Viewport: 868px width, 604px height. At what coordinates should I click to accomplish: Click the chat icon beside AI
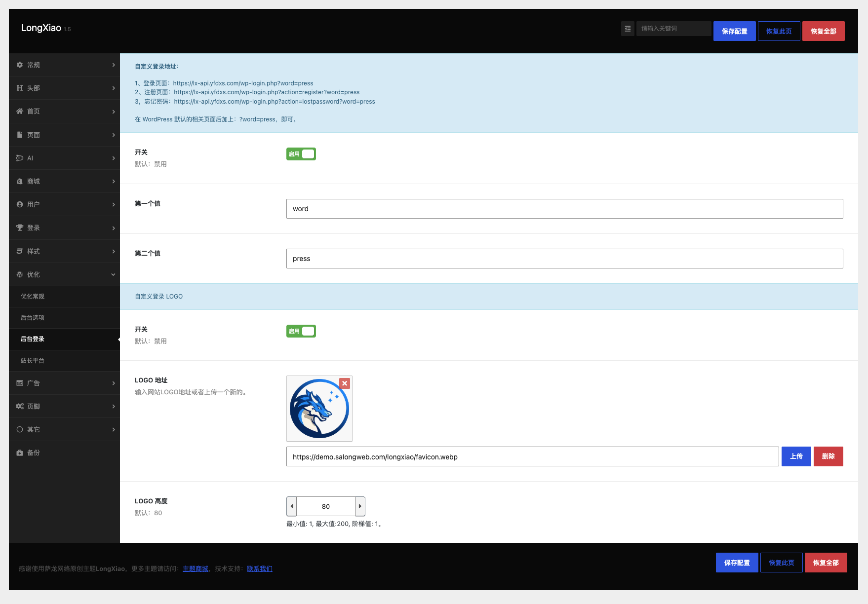[20, 158]
